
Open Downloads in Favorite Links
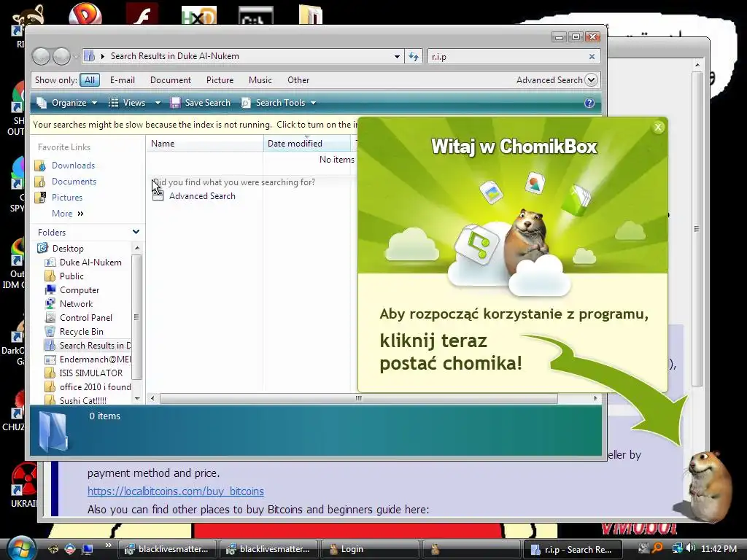point(73,166)
